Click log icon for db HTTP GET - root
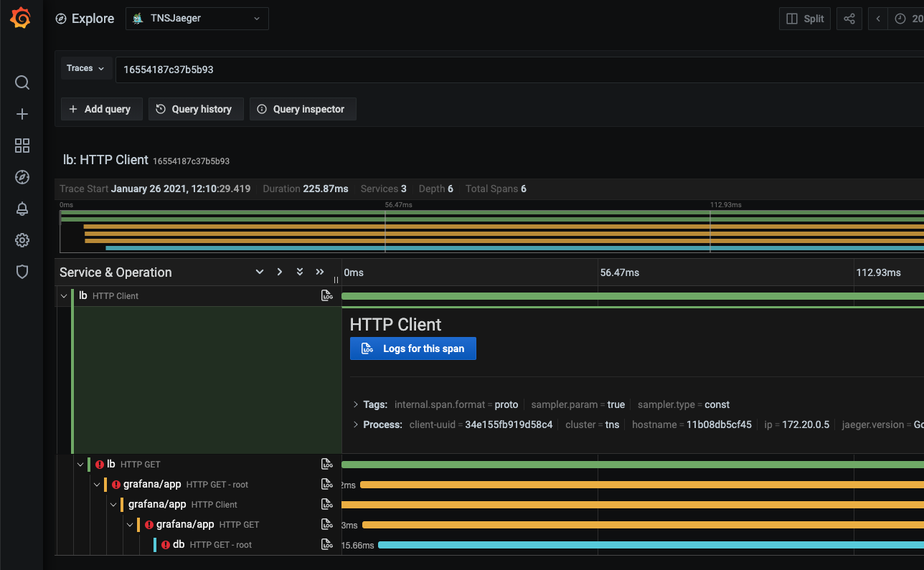The height and width of the screenshot is (570, 924). pos(327,545)
